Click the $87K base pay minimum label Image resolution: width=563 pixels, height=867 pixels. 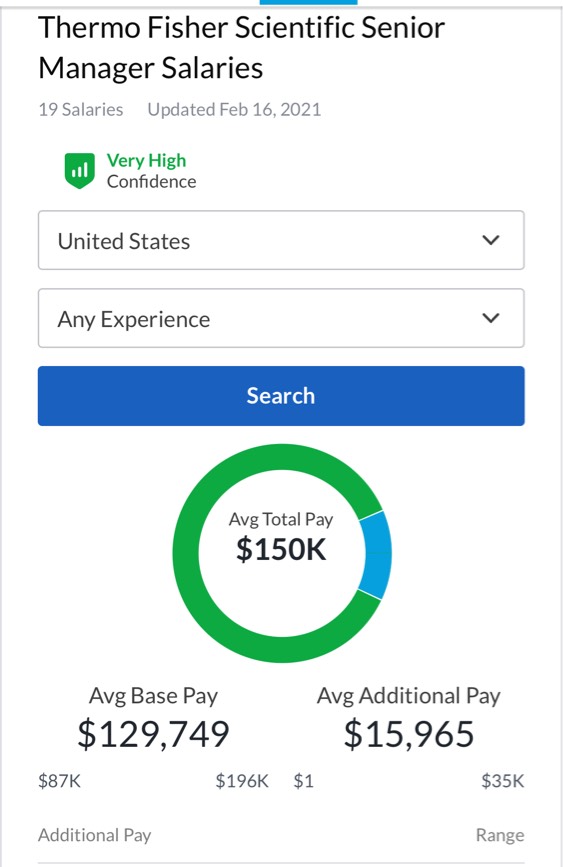59,781
